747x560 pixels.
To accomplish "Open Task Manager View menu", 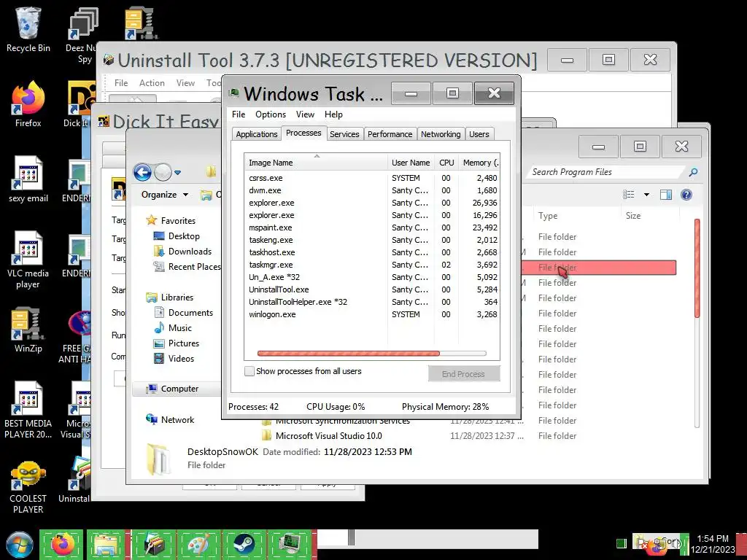I will (x=305, y=114).
